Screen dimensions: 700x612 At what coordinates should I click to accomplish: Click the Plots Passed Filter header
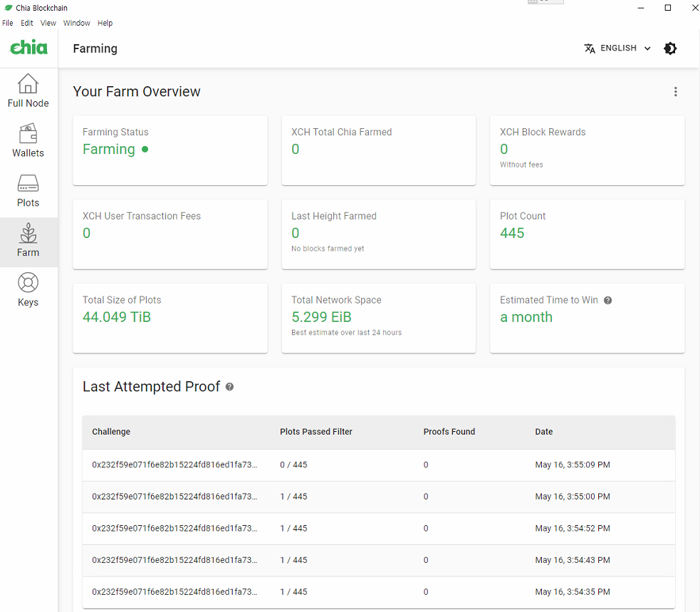(x=316, y=432)
